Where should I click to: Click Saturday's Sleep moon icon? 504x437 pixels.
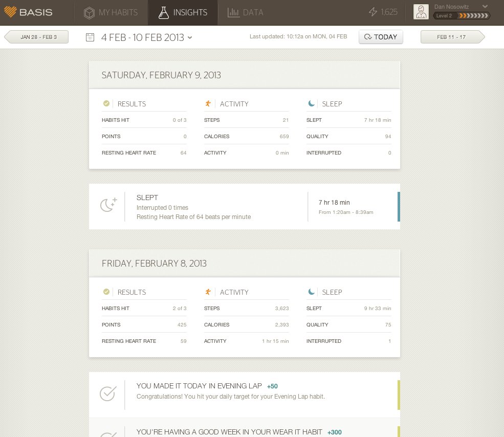point(311,103)
